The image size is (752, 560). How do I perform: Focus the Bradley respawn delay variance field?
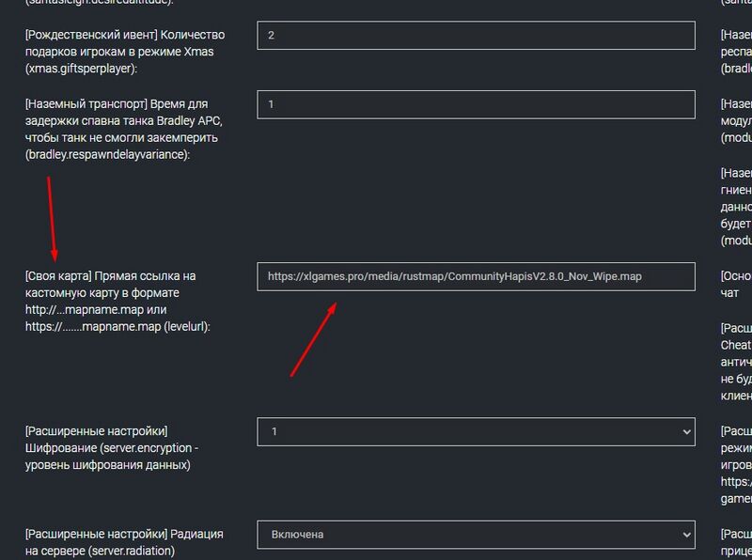point(475,104)
